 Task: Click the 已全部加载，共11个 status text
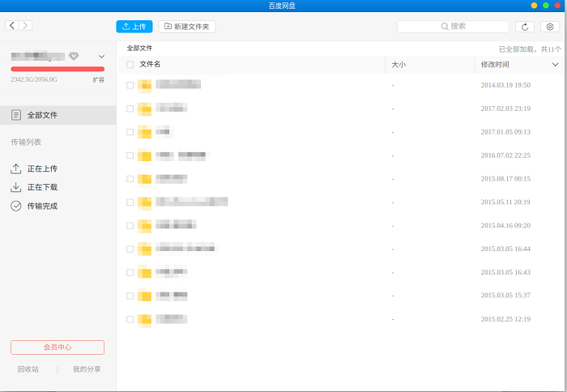[x=530, y=49]
